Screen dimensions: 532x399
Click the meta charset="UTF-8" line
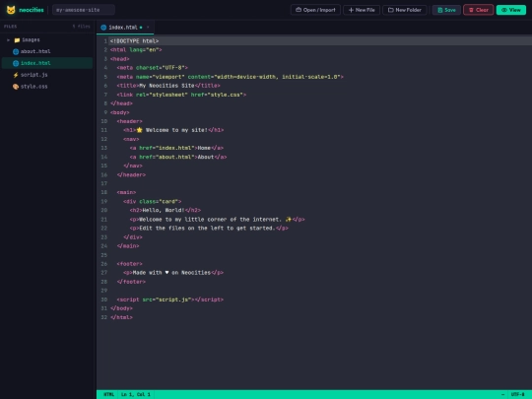[152, 68]
